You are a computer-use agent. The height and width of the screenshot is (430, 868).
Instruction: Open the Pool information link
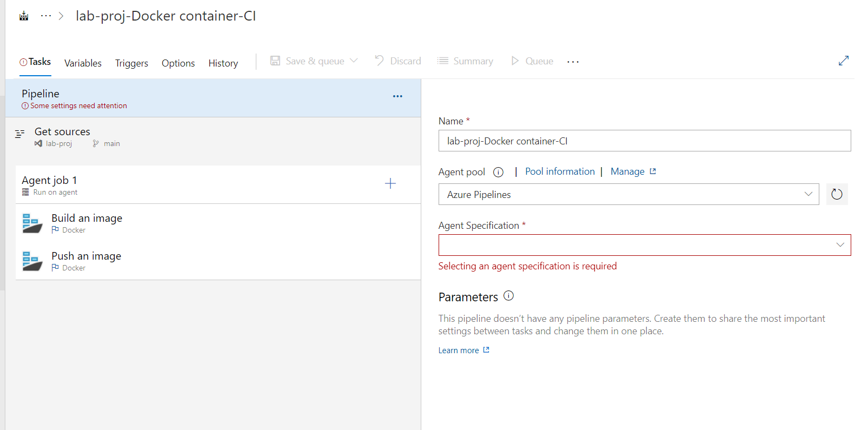click(x=560, y=171)
